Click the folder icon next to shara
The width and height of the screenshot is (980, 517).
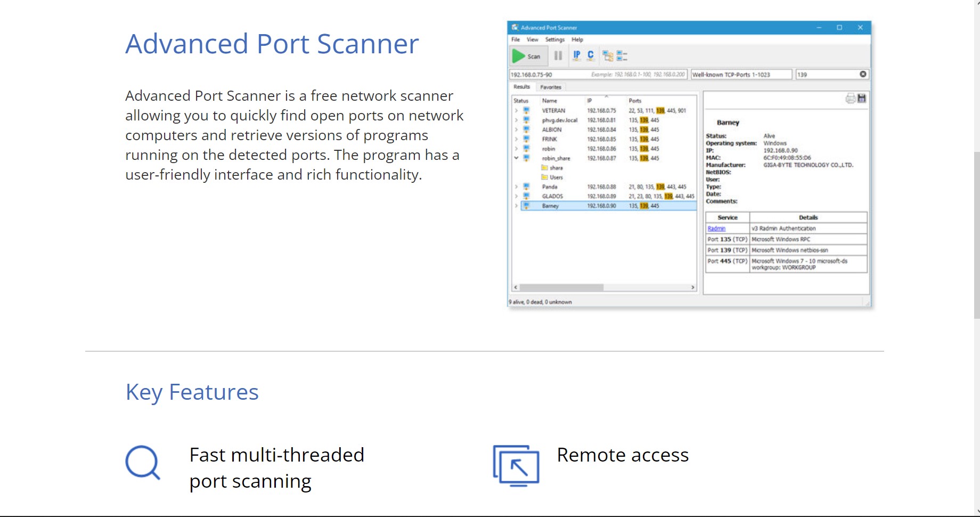pos(544,167)
